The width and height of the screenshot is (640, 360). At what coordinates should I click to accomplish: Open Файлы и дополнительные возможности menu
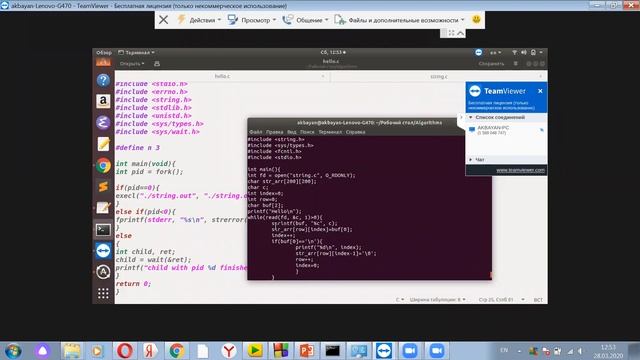399,20
